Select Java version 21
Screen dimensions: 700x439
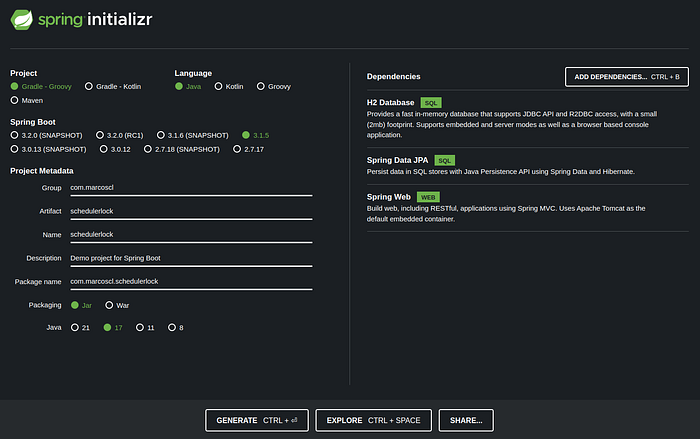[80, 328]
